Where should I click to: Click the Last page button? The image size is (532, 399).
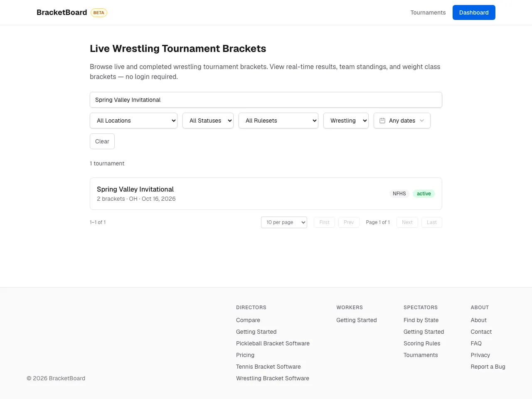(432, 222)
